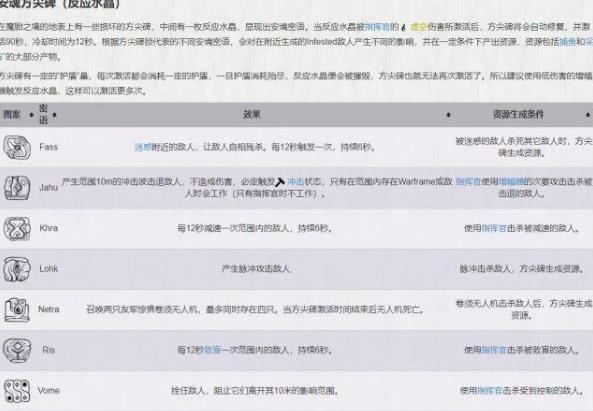
Task: Click the 产生脉冲攻击敌人 effect text
Action: click(256, 269)
